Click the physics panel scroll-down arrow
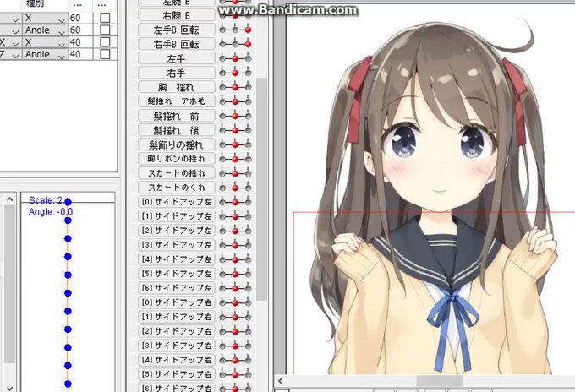Screen dimensions: 575x392 (10, 388)
